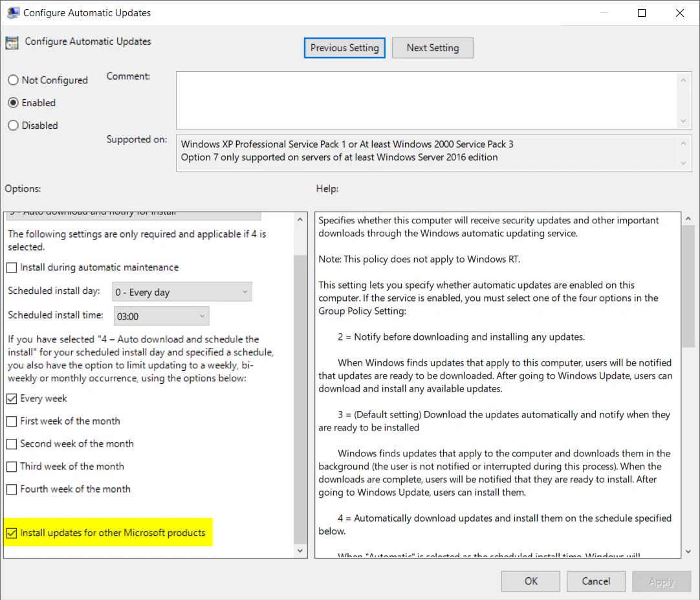700x600 pixels.
Task: Click the 'Options:' label
Action: pyautogui.click(x=23, y=188)
